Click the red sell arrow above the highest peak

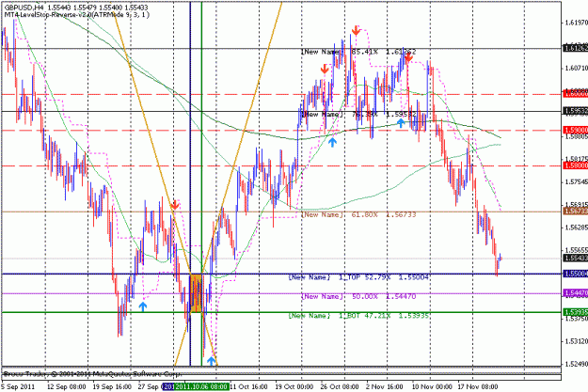point(356,31)
